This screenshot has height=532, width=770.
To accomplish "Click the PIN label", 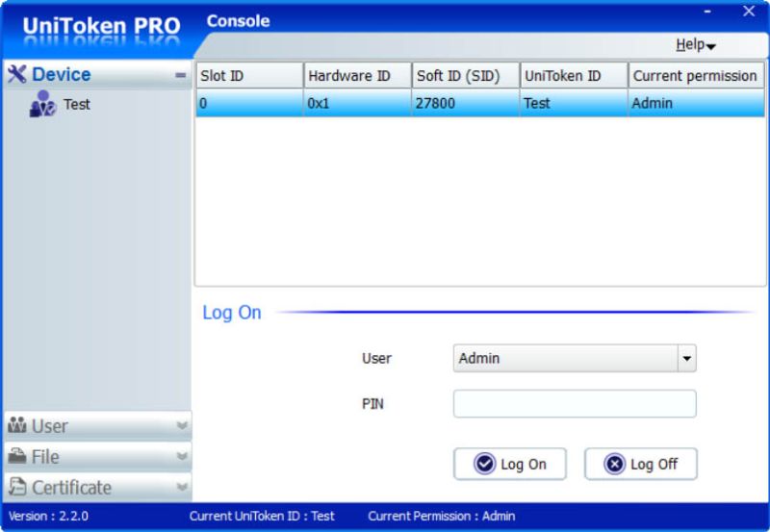I will pos(372,404).
